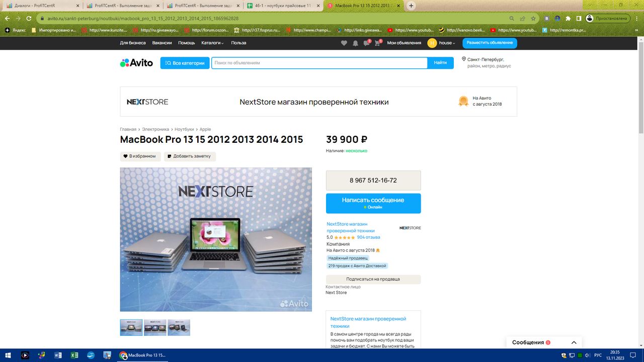The image size is (644, 362).
Task: Reload the page with browser refresh button
Action: [29, 19]
